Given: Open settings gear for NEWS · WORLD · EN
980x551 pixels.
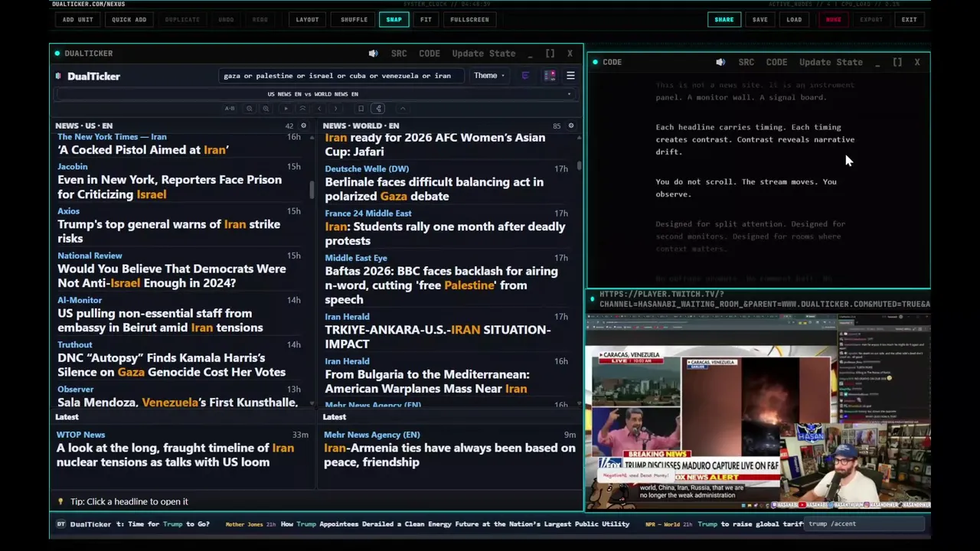Looking at the screenshot, I should pos(571,126).
